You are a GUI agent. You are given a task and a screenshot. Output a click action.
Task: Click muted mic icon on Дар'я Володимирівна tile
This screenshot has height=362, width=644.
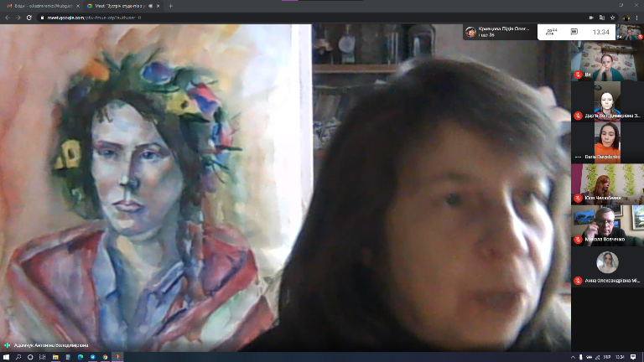(578, 116)
